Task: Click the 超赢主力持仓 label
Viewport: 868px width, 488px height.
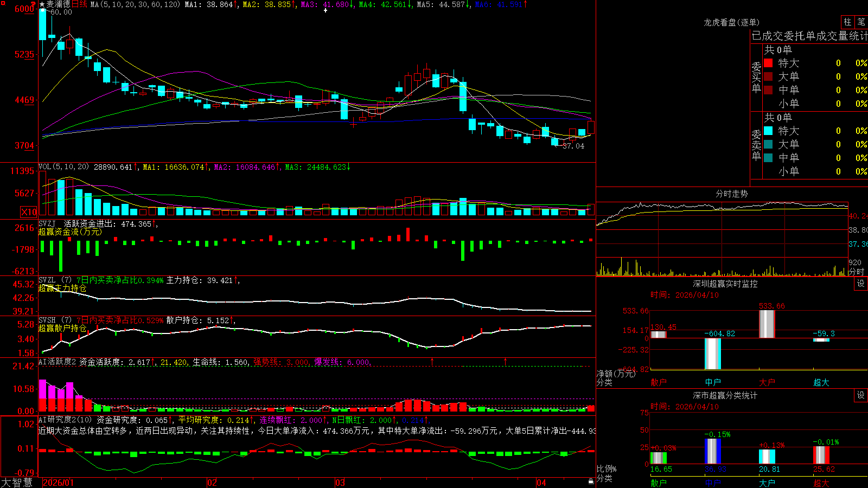Action: [x=62, y=288]
